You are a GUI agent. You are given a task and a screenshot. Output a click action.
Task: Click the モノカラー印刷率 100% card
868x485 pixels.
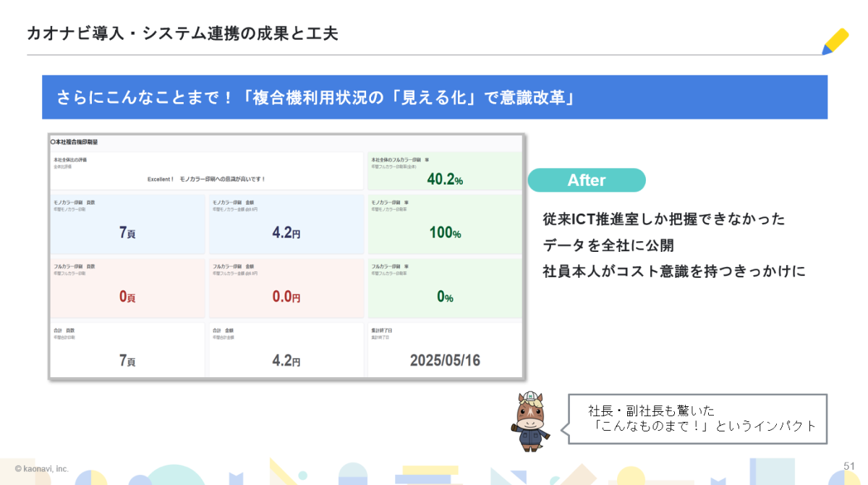(444, 224)
